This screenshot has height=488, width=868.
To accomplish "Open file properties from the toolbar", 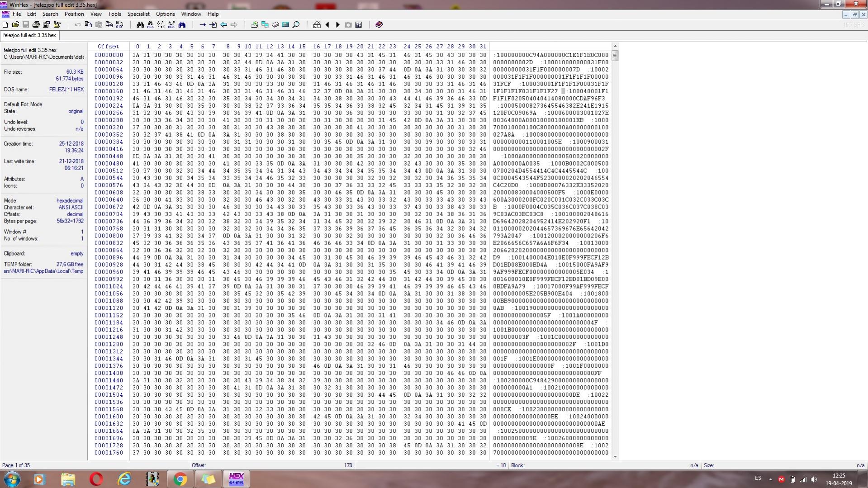I will click(47, 25).
